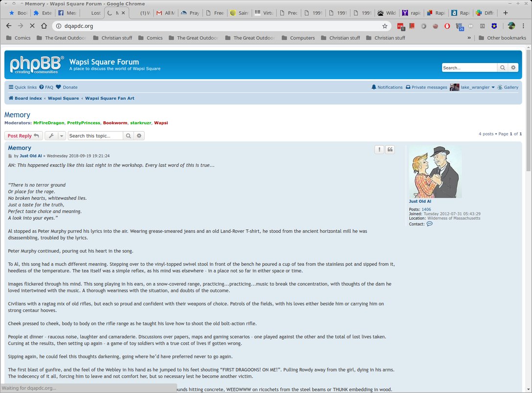Click the Quote post icon button
The height and width of the screenshot is (393, 532).
click(x=390, y=150)
